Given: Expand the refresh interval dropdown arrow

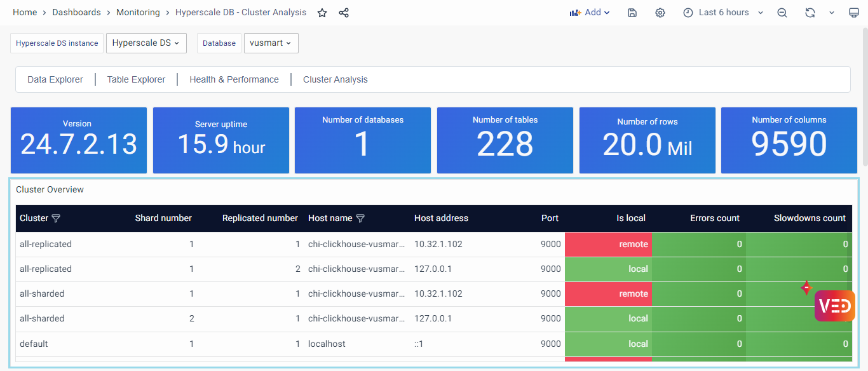Looking at the screenshot, I should coord(831,13).
